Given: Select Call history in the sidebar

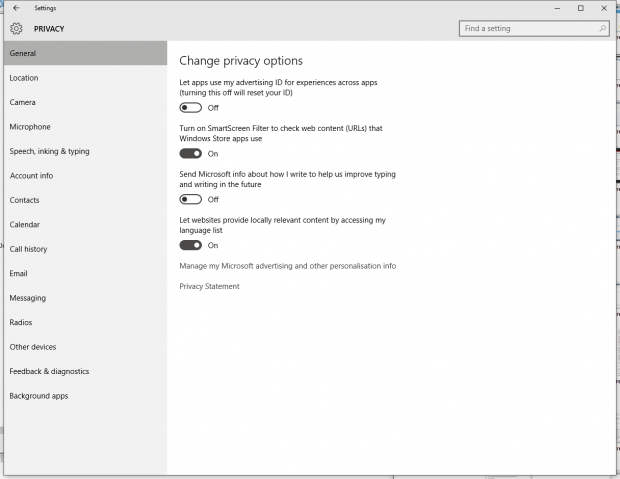Looking at the screenshot, I should [x=85, y=249].
